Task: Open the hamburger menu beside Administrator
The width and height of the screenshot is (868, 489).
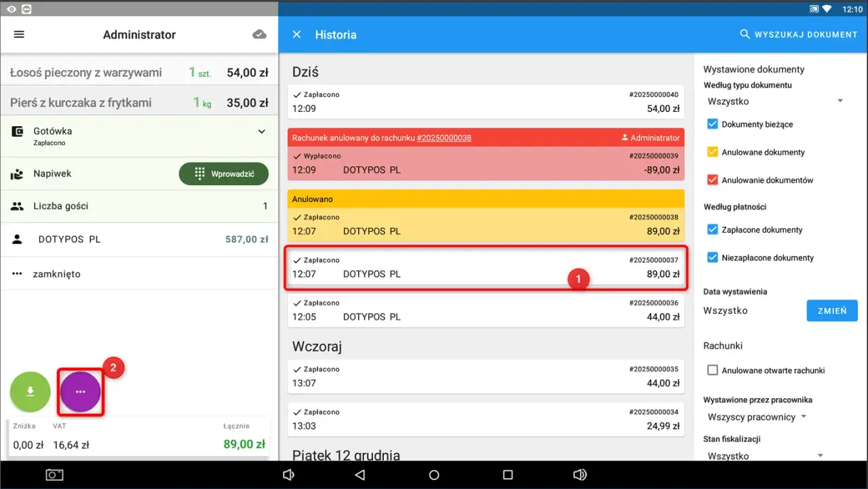Action: click(x=19, y=35)
